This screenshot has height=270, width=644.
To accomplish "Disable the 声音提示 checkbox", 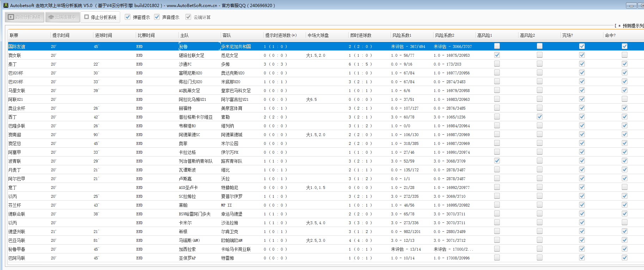I will coord(157,17).
